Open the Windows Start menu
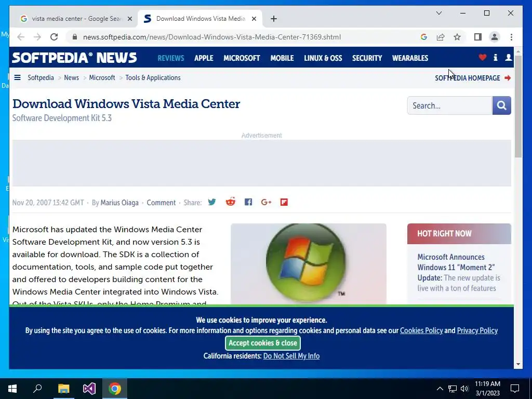 coord(12,389)
